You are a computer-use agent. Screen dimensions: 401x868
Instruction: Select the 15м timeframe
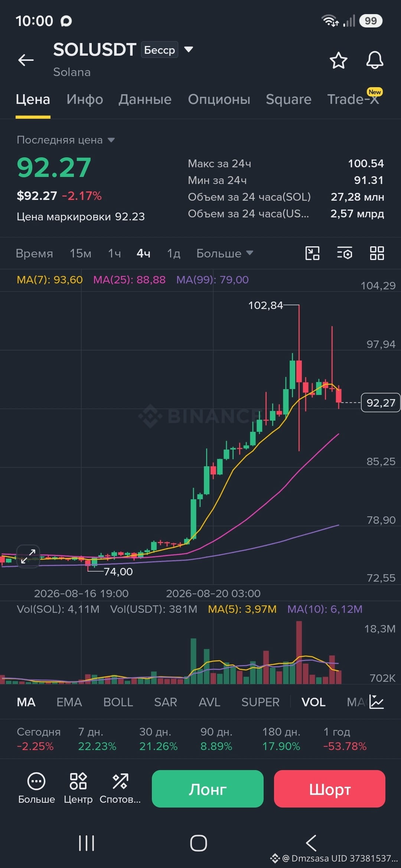click(81, 253)
